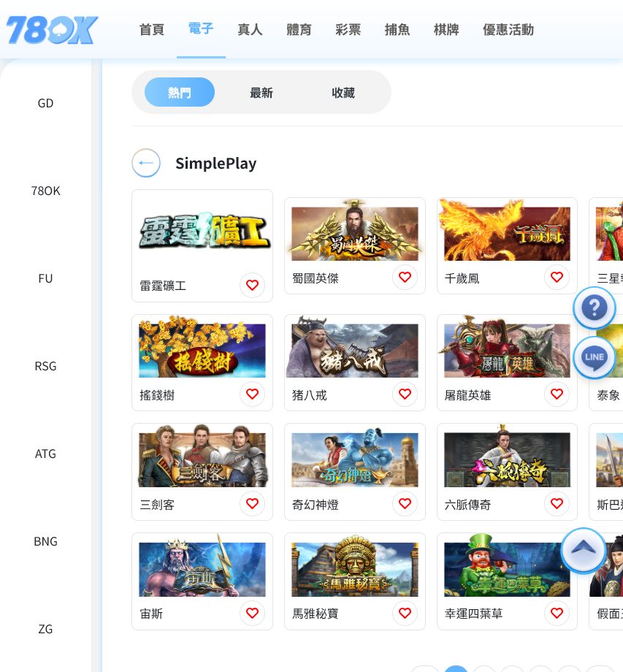The image size is (623, 672).
Task: Favorite the 三劍客 game heart
Action: (x=253, y=503)
